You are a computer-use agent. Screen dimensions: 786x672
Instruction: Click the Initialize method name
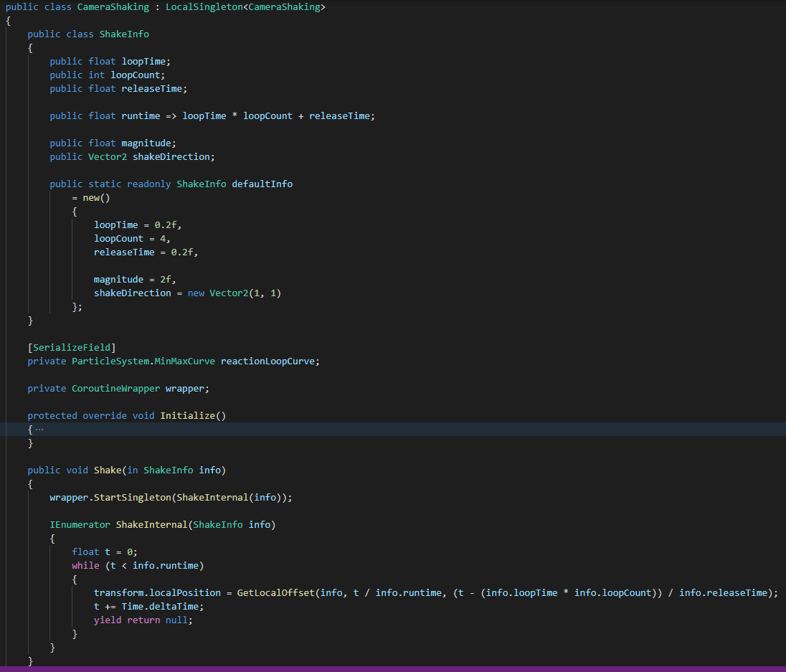point(189,416)
